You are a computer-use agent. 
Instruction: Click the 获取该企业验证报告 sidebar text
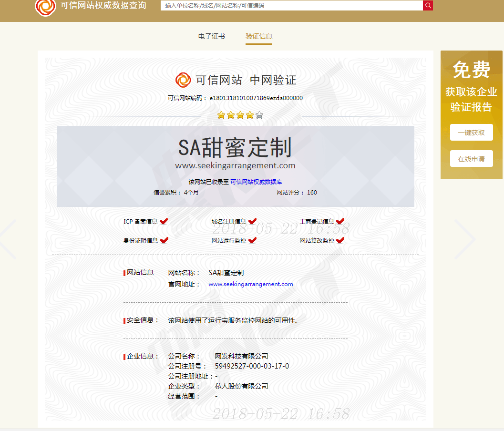pos(471,99)
